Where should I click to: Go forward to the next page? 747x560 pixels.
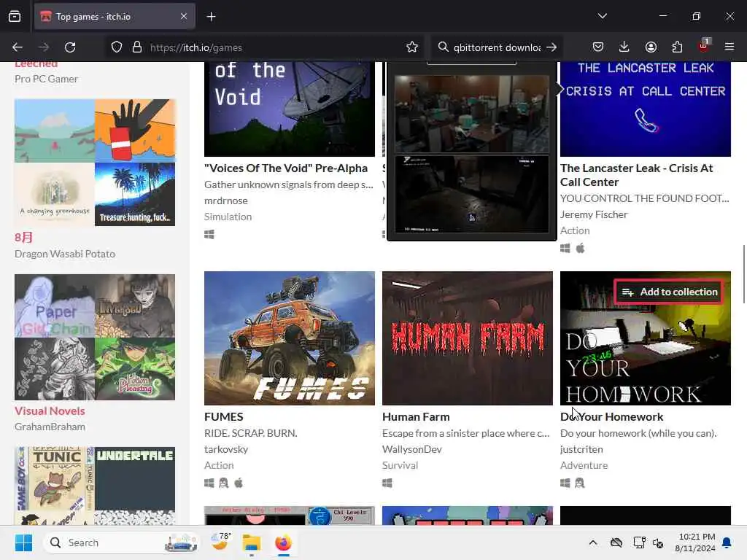(44, 47)
